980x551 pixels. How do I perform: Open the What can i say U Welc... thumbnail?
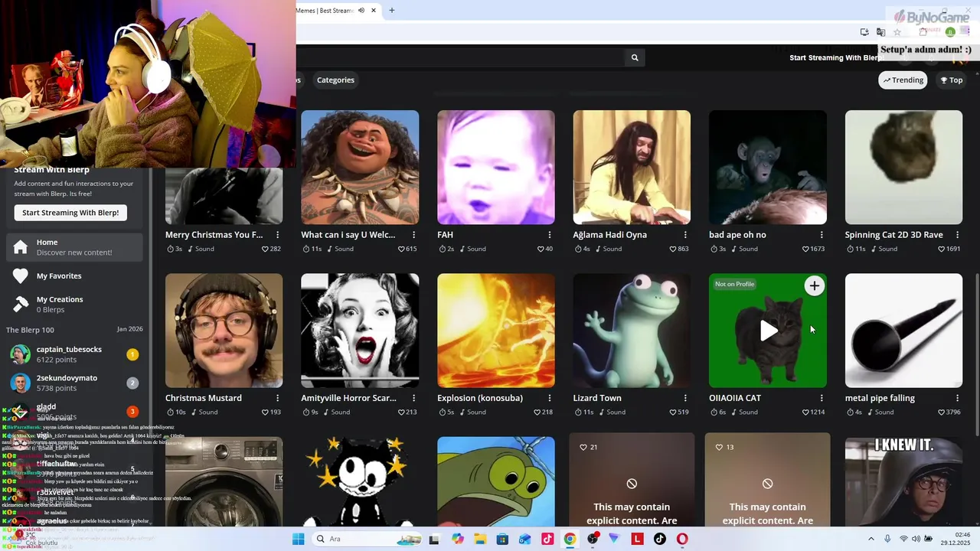[x=360, y=168]
